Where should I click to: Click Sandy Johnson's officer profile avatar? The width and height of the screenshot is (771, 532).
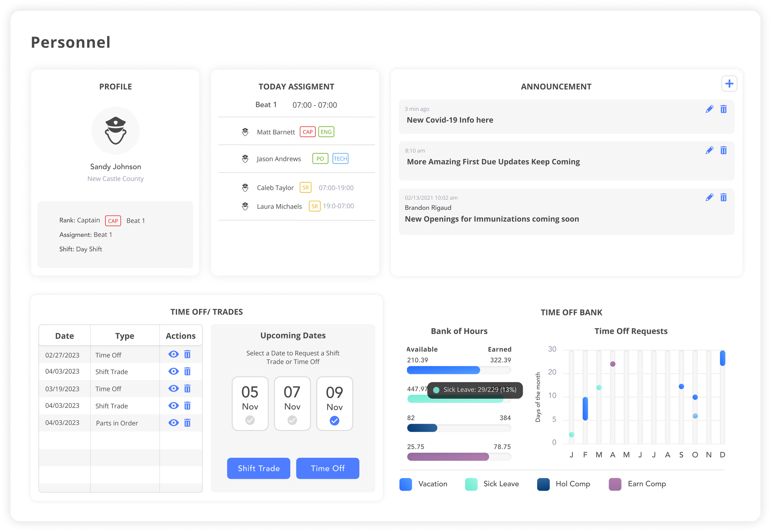(x=116, y=131)
